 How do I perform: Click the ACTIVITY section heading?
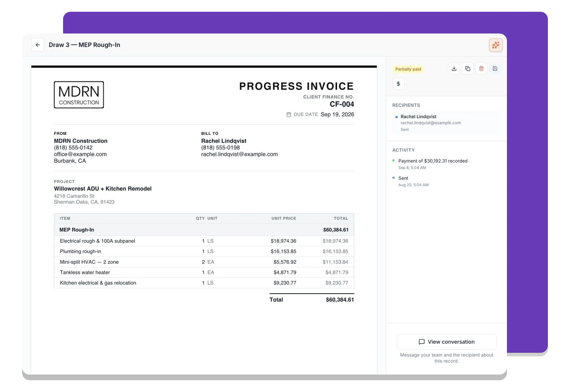pos(403,150)
